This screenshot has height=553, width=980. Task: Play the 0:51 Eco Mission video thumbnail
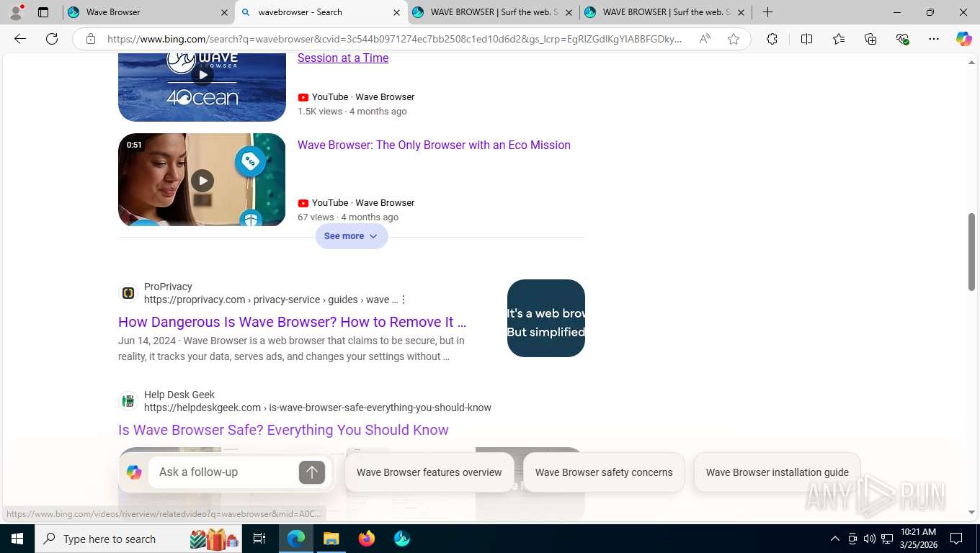tap(202, 179)
